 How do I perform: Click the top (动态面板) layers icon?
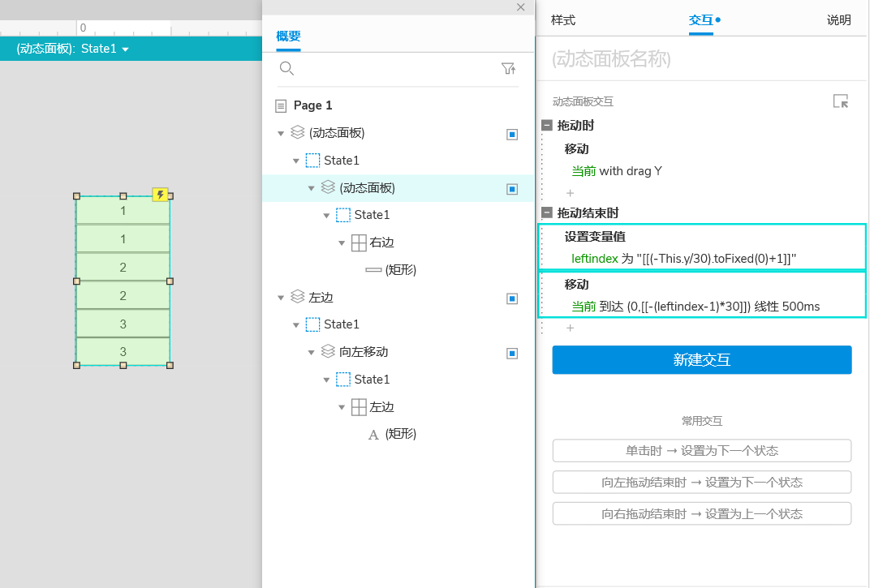pyautogui.click(x=297, y=132)
